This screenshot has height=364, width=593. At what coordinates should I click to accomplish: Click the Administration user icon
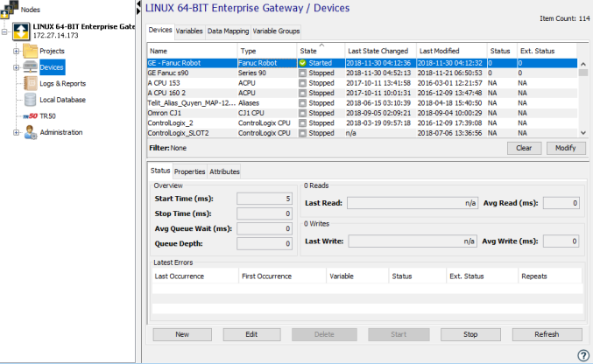(29, 132)
